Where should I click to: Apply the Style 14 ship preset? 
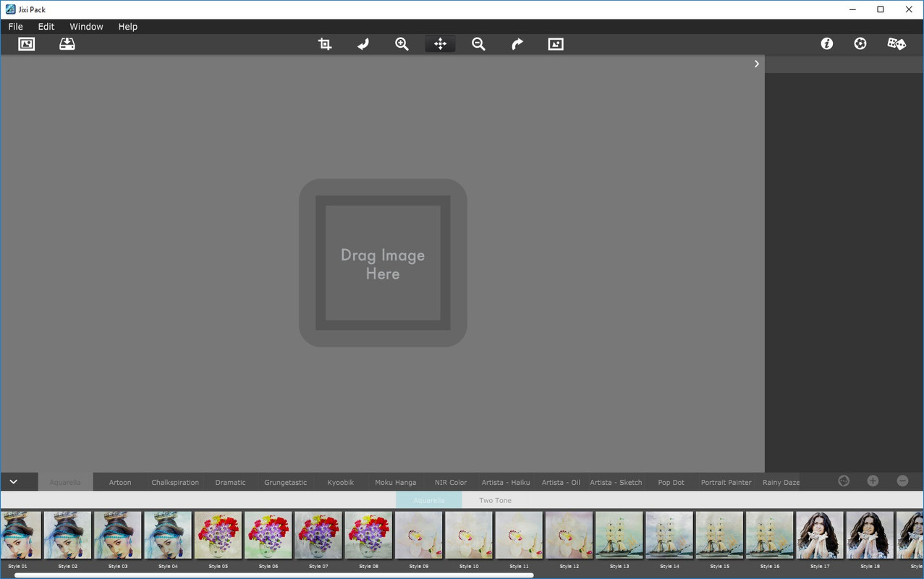(x=669, y=536)
